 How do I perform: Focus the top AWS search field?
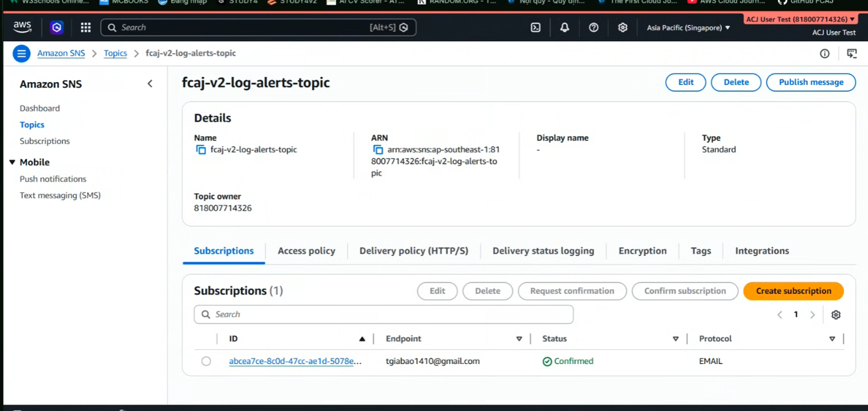(258, 27)
